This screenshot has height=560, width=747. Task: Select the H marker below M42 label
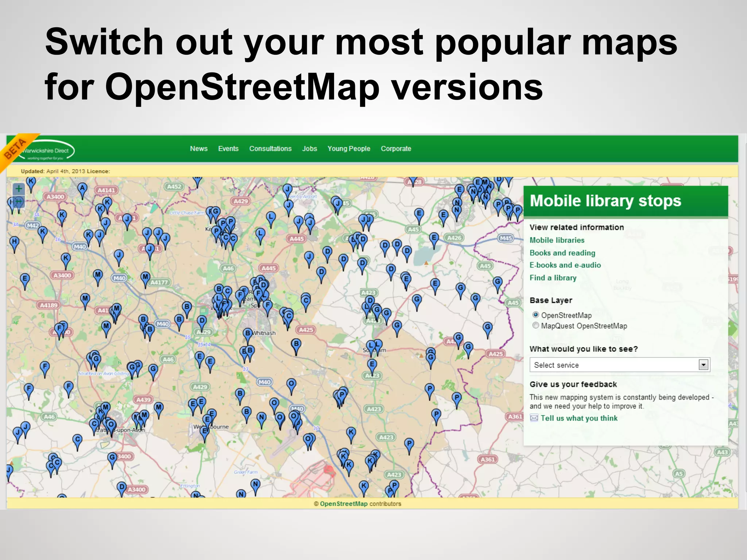point(14,244)
